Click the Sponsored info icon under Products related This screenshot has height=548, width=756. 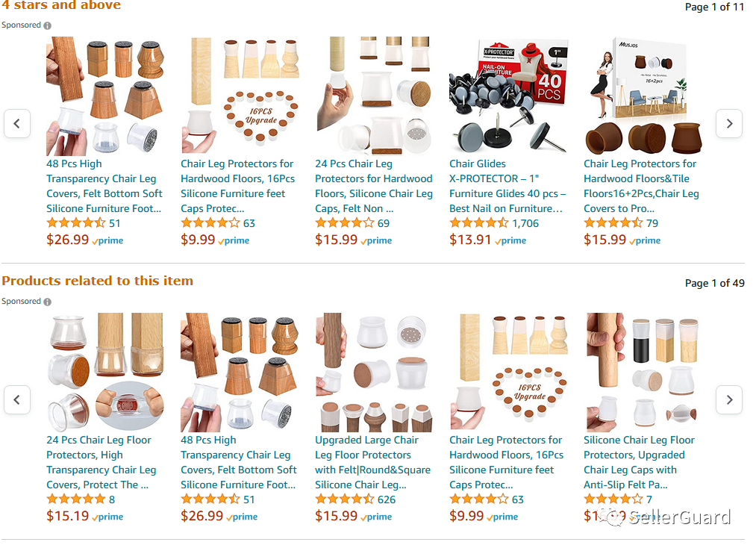tap(47, 302)
